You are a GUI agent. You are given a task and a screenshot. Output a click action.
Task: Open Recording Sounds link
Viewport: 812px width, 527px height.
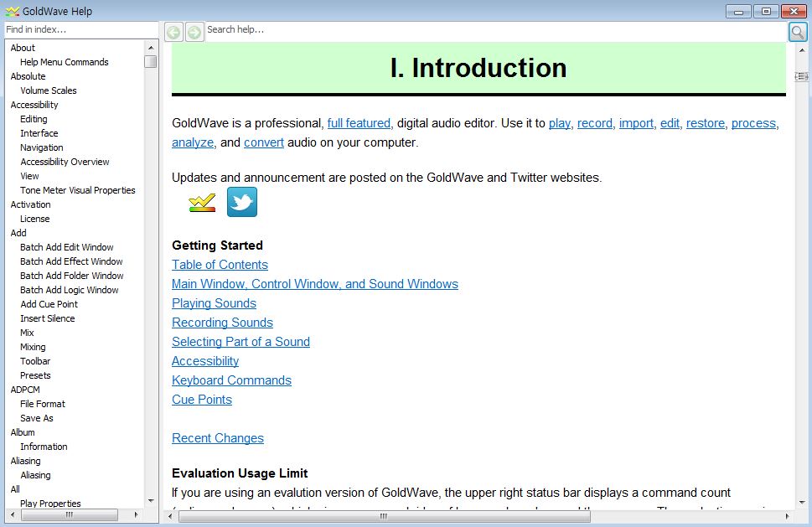pos(222,323)
